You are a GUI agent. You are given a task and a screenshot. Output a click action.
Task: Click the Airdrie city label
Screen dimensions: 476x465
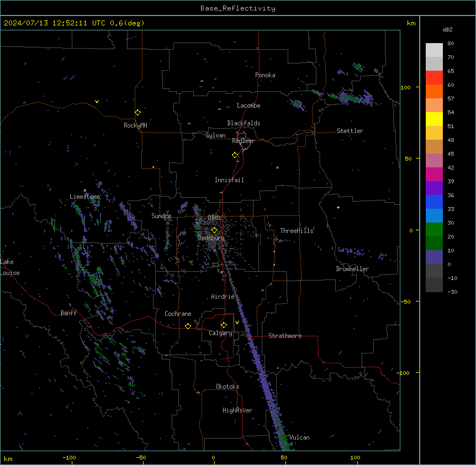pos(223,297)
